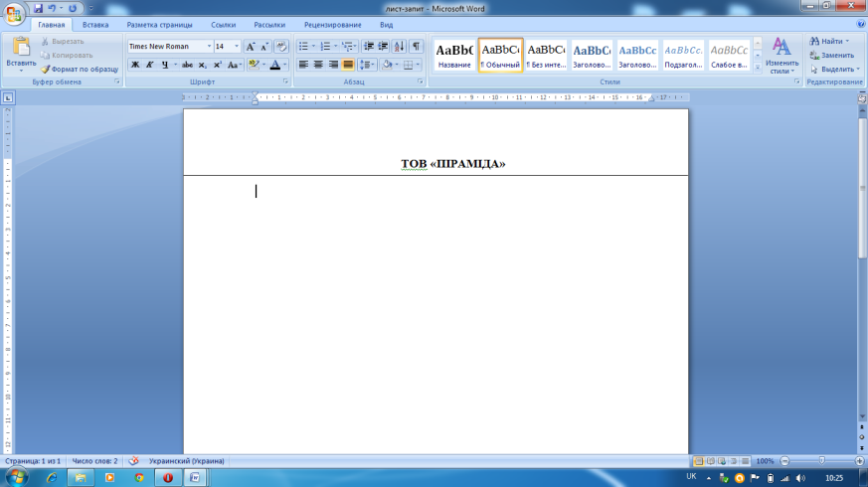Apply text highlight color
868x487 pixels.
point(254,65)
